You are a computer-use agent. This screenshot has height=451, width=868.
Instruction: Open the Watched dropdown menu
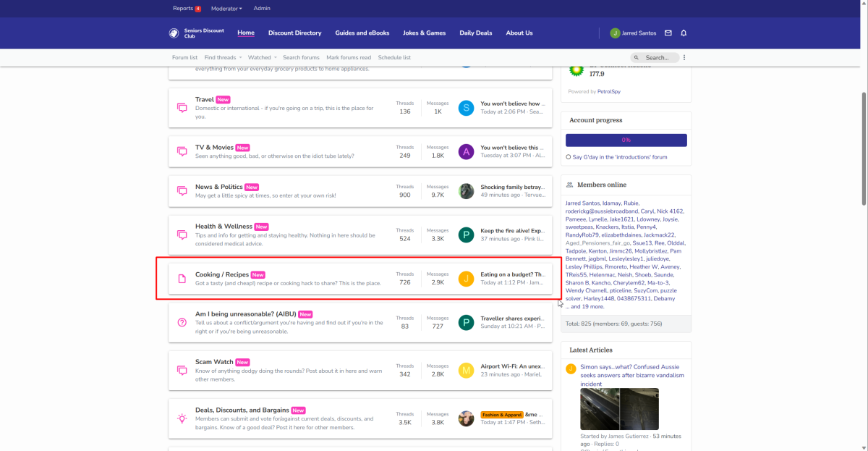[x=261, y=58]
